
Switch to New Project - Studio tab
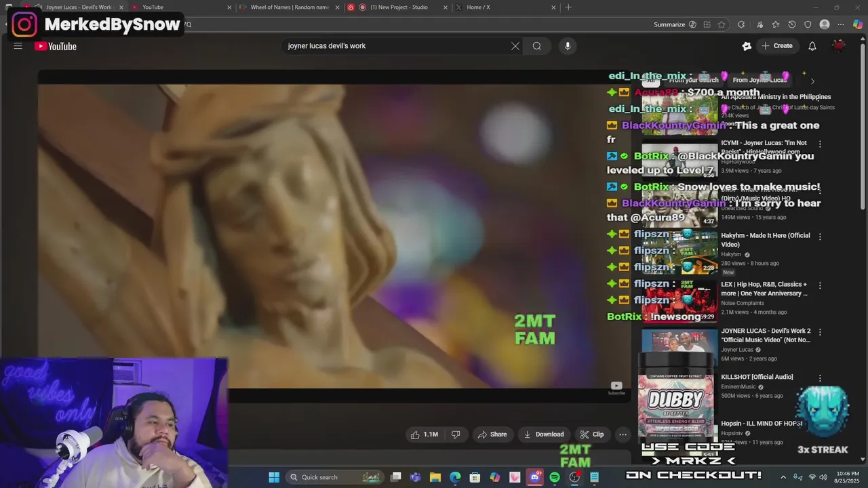coord(399,7)
